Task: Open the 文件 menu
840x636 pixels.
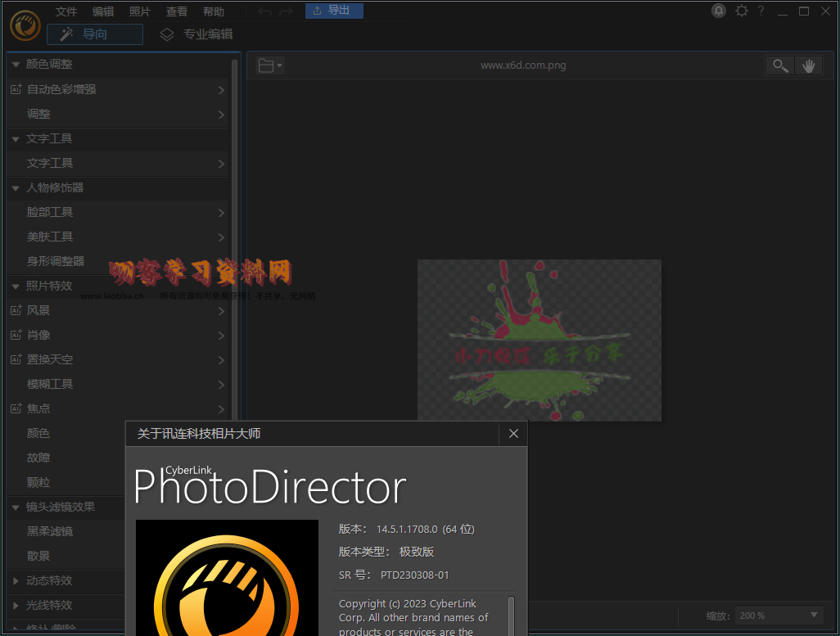Action: point(66,11)
